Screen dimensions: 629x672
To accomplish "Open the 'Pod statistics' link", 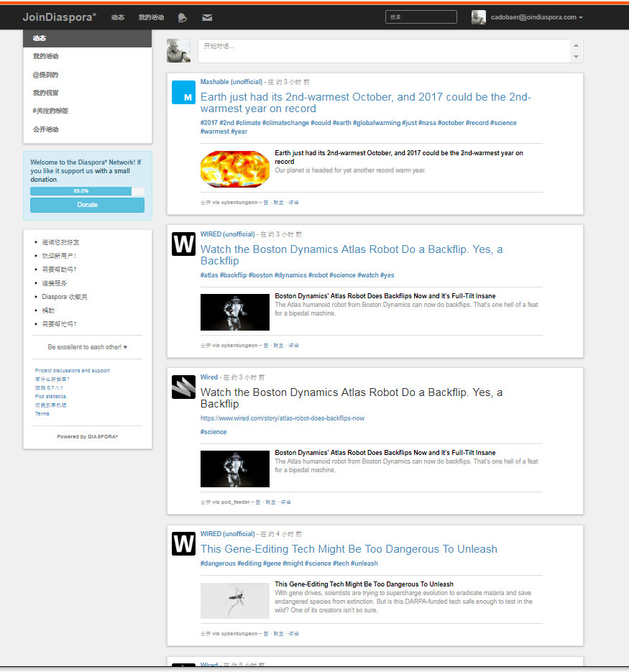I will click(50, 397).
